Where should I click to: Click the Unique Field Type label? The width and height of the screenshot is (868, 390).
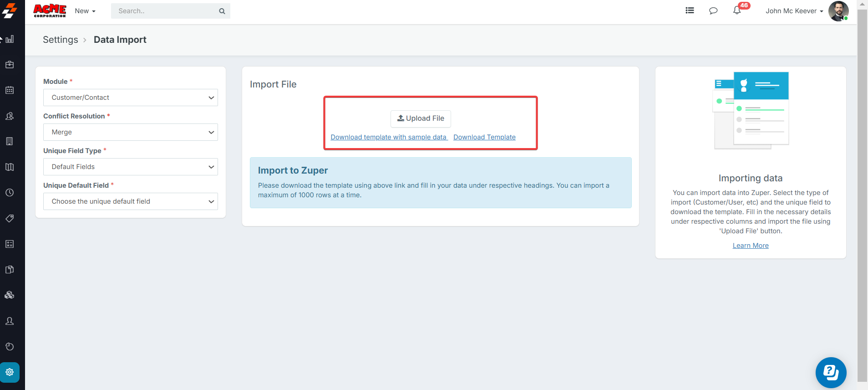72,151
